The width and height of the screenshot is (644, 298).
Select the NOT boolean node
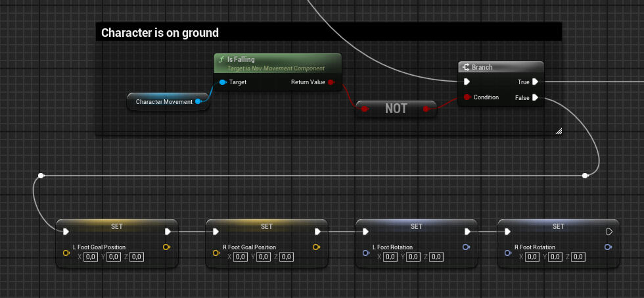[396, 109]
